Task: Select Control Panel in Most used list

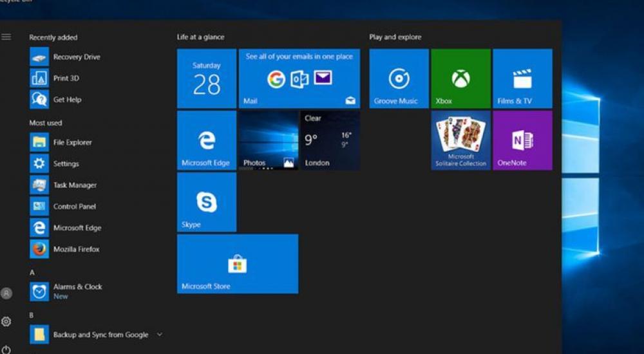Action: [74, 207]
